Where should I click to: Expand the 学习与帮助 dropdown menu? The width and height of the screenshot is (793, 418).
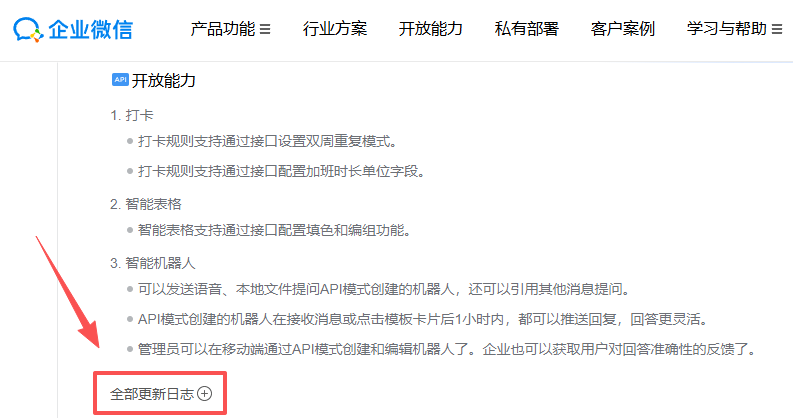pyautogui.click(x=734, y=29)
